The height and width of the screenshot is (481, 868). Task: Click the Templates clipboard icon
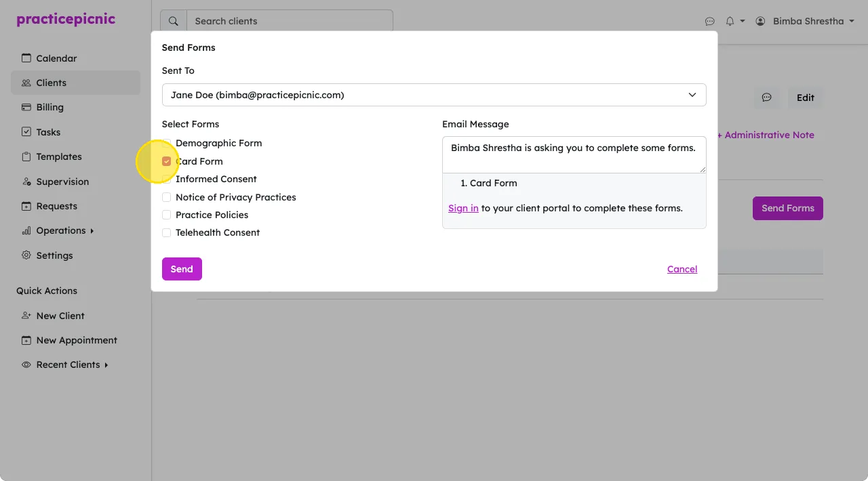coord(26,156)
